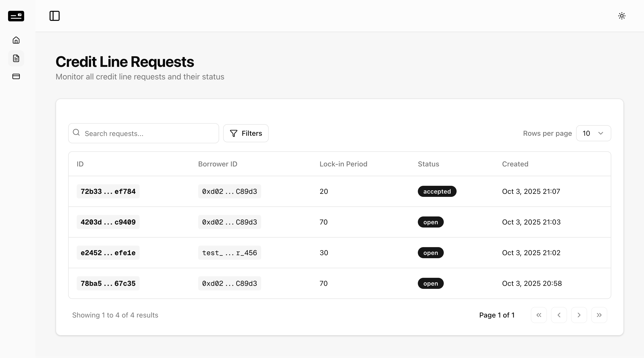Click lock-in value 70 in 78ba5 row
644x358 pixels.
click(x=324, y=283)
